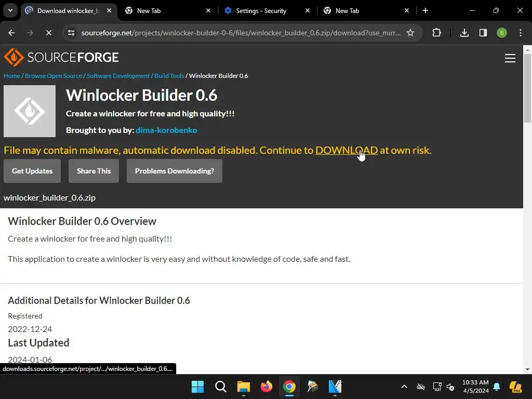Click the Winlocker Builder project icon
Image resolution: width=532 pixels, height=399 pixels.
[30, 111]
